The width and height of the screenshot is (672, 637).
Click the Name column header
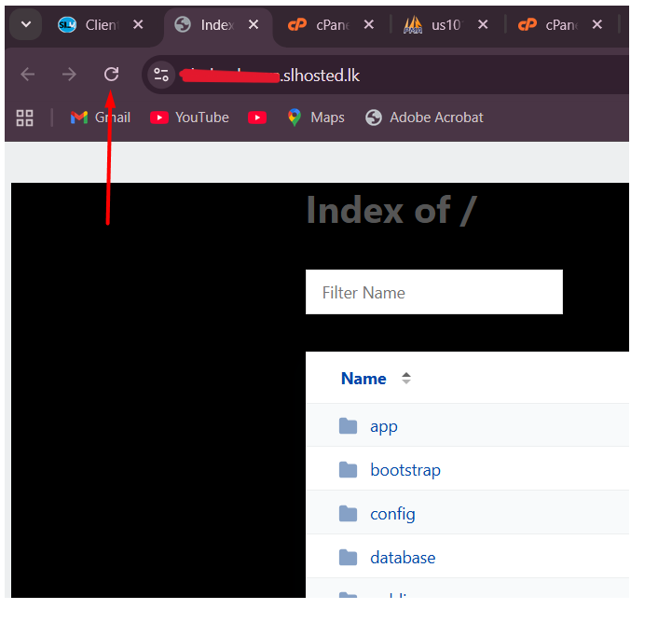click(363, 379)
